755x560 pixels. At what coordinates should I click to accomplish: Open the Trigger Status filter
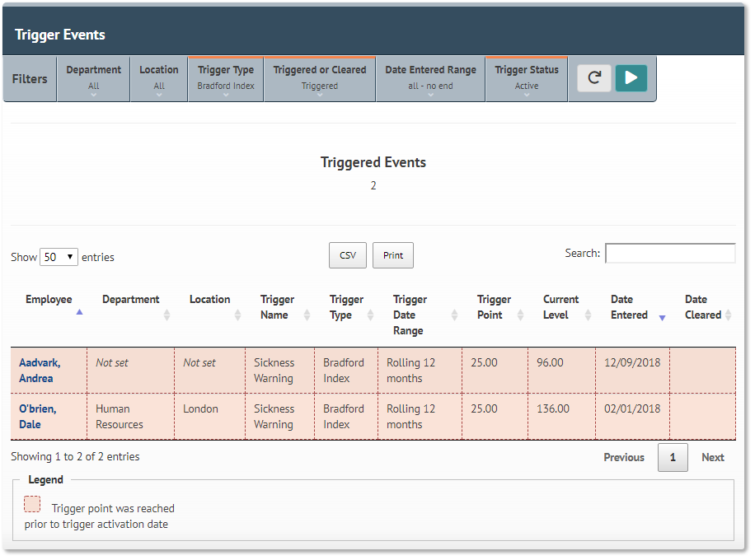[x=527, y=78]
